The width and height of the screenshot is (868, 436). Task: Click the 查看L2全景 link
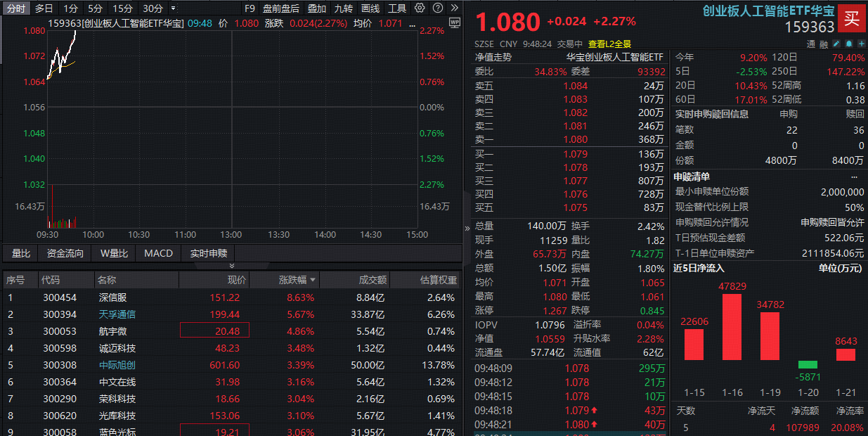coord(609,44)
